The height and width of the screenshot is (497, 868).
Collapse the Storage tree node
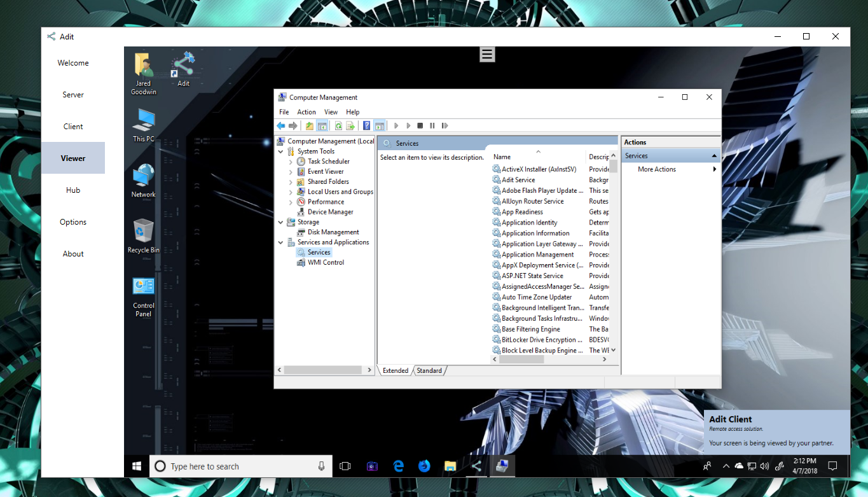(280, 221)
